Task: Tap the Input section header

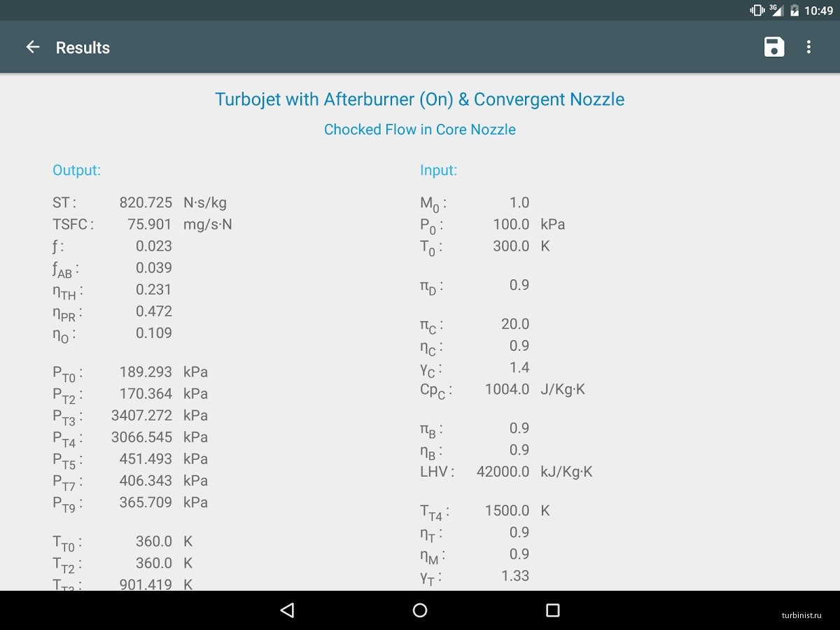Action: point(438,170)
